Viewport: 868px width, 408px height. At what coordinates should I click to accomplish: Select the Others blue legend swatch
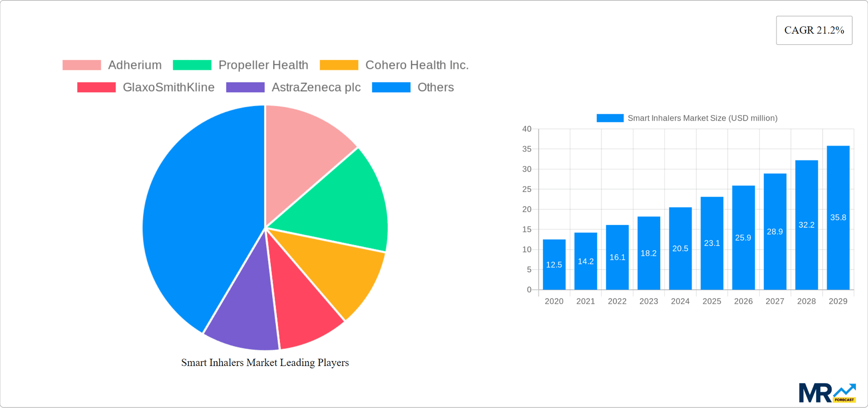pyautogui.click(x=391, y=87)
